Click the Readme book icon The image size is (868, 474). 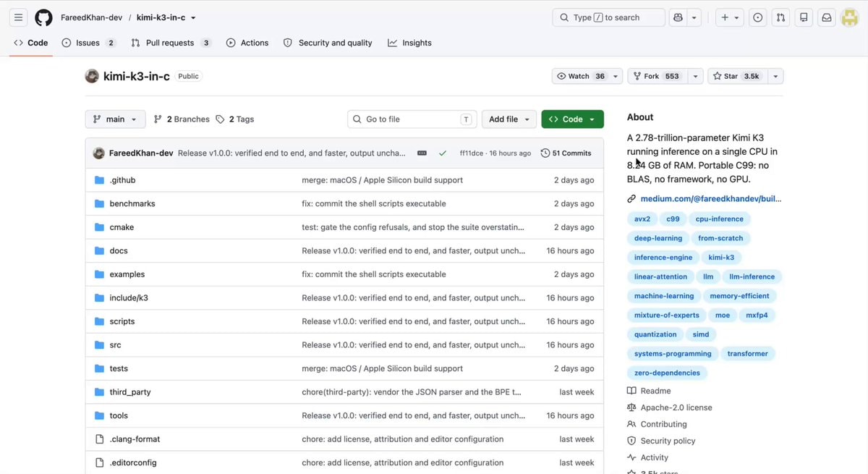pyautogui.click(x=631, y=391)
